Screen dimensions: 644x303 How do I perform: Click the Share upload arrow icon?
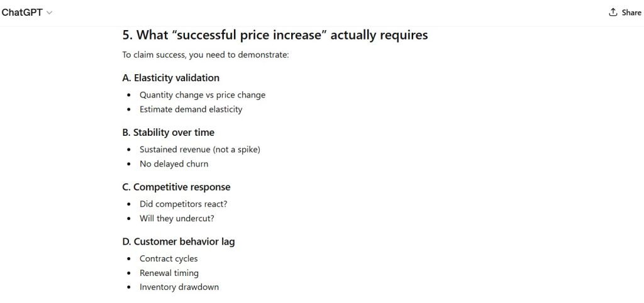[613, 13]
